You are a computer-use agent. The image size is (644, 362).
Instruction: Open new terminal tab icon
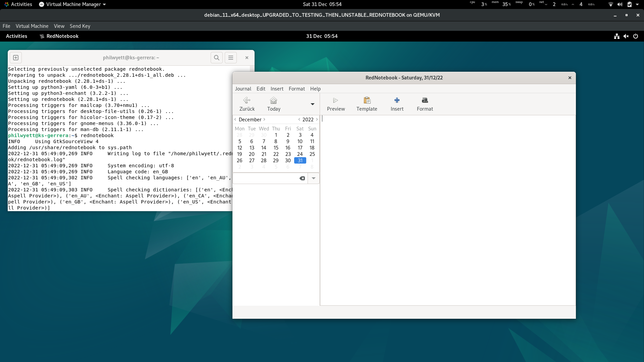[x=16, y=58]
